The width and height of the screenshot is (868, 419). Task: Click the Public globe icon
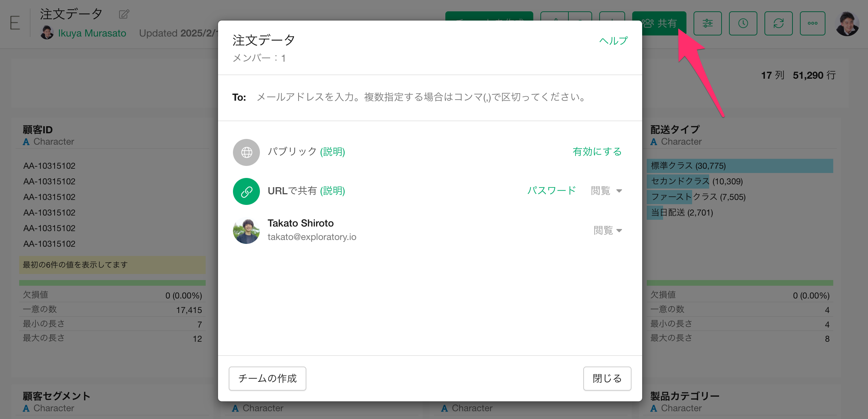pyautogui.click(x=246, y=152)
